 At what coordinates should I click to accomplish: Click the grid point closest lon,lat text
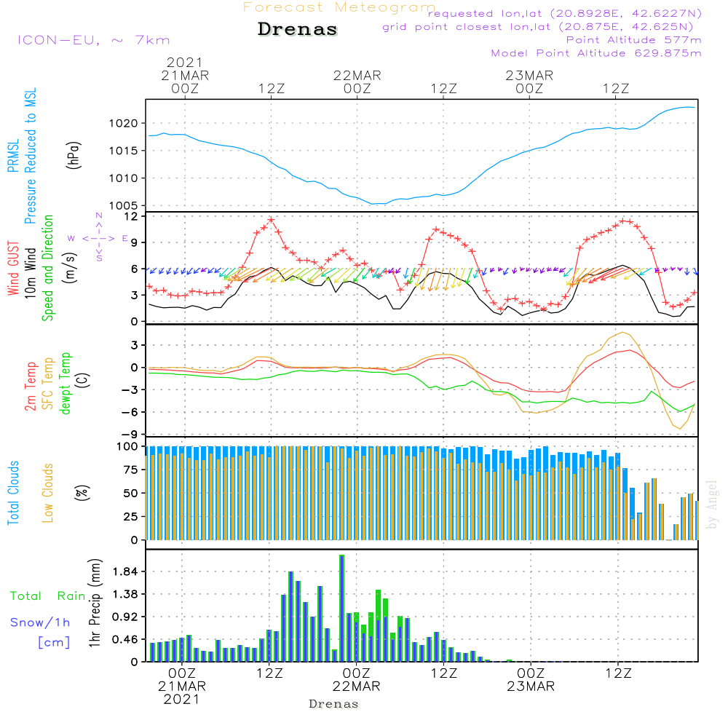pos(538,27)
